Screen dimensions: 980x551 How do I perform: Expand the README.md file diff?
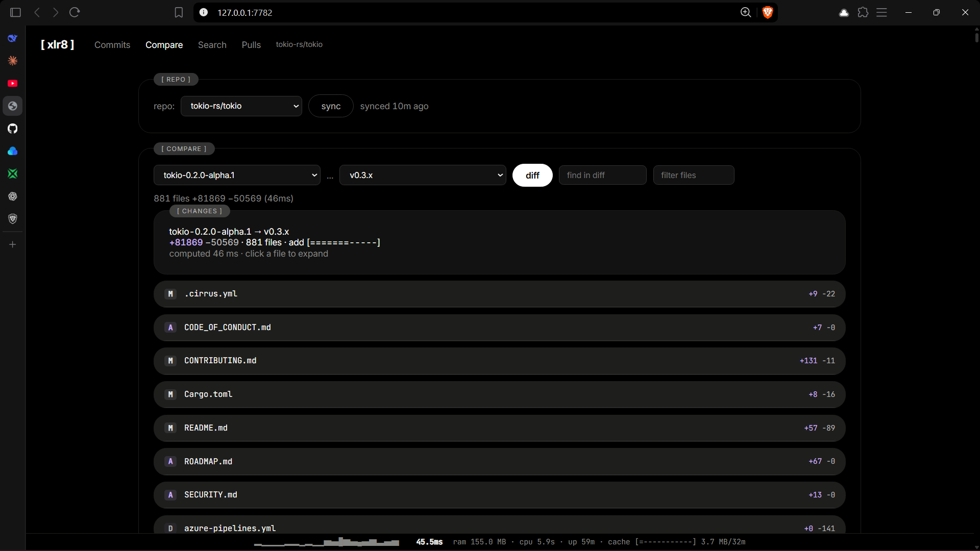click(x=499, y=428)
